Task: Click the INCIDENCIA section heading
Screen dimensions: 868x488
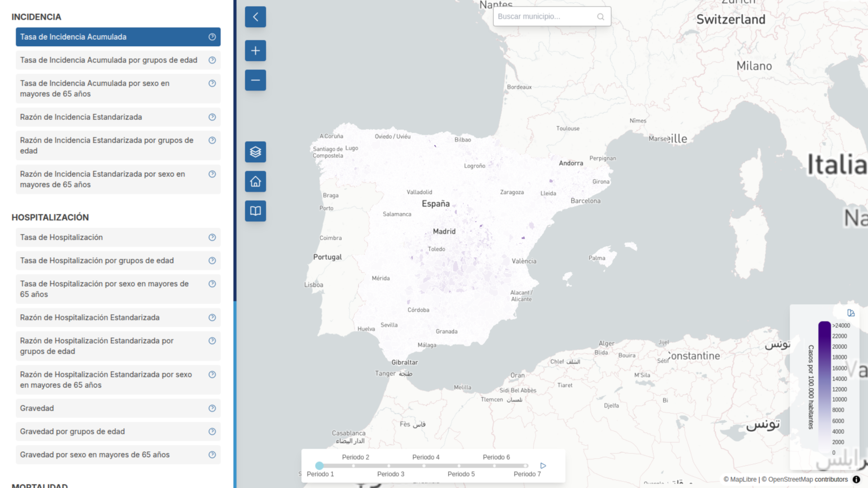Action: [36, 17]
